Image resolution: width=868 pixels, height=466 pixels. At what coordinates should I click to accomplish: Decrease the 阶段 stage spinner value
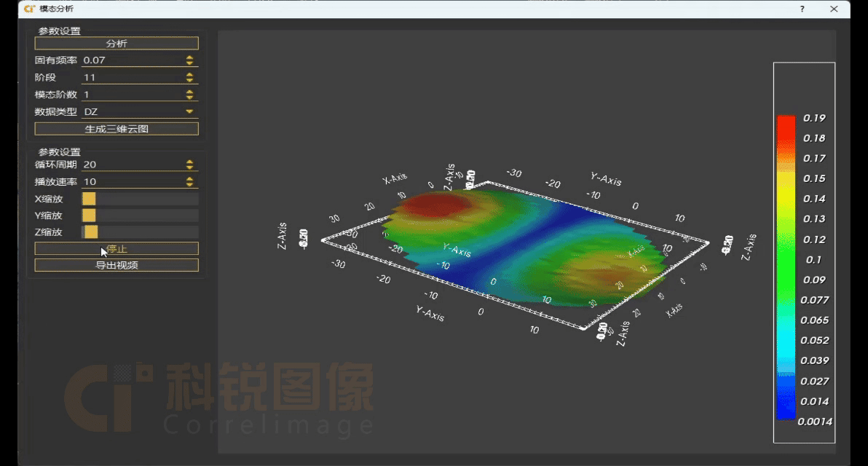[x=190, y=79]
